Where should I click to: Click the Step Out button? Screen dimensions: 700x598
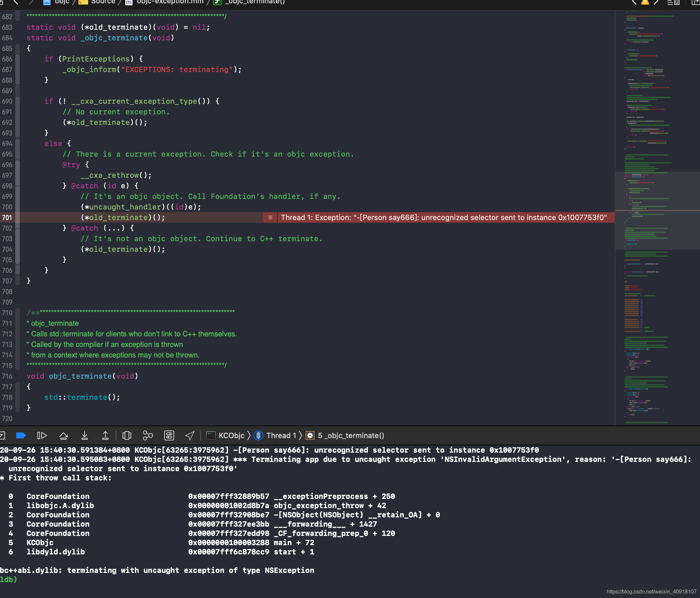105,435
